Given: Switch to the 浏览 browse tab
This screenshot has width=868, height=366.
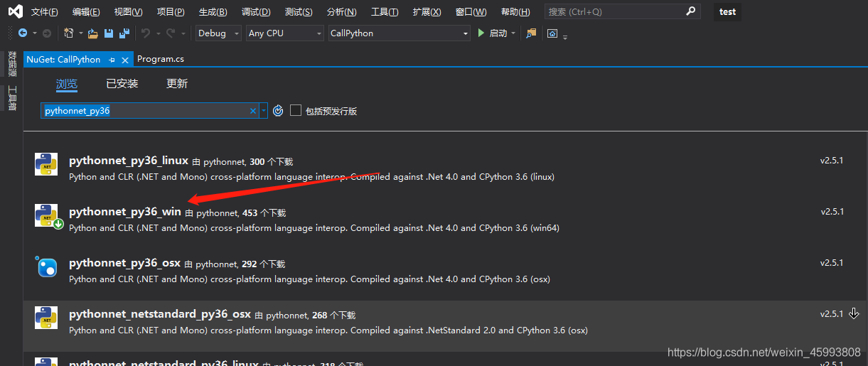Looking at the screenshot, I should [x=67, y=84].
